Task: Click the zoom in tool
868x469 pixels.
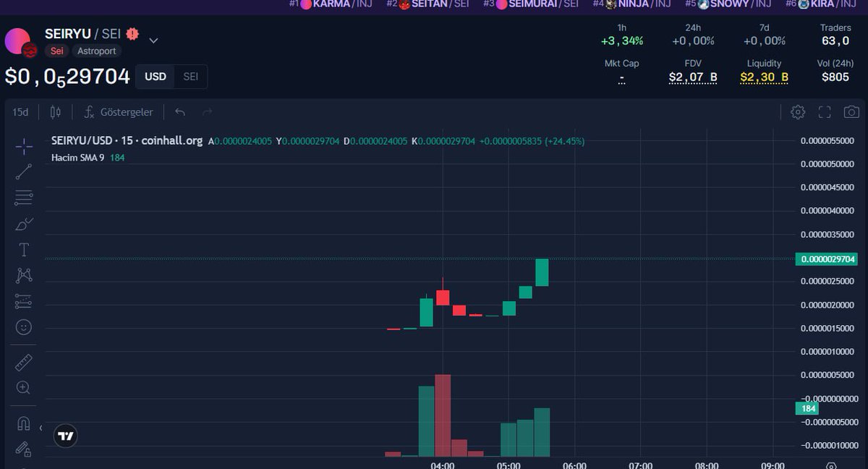Action: [24, 388]
